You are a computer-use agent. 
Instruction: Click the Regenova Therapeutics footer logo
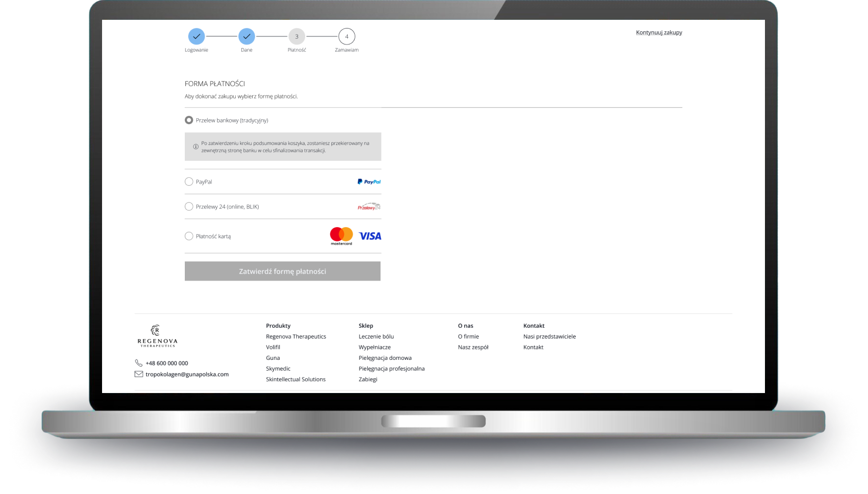(157, 336)
